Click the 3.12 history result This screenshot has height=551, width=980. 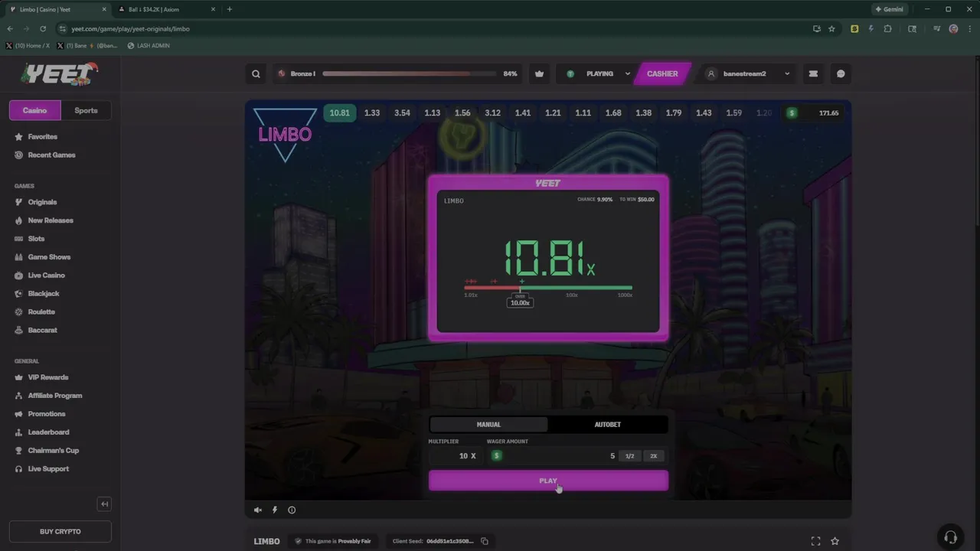click(492, 113)
